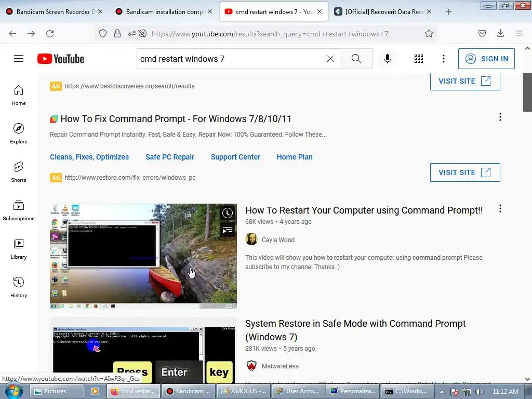Open Shorts in the sidebar

point(19,172)
